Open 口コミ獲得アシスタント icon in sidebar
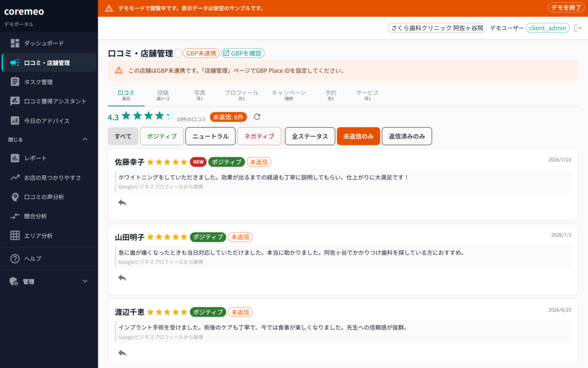This screenshot has height=368, width=588. [x=14, y=101]
